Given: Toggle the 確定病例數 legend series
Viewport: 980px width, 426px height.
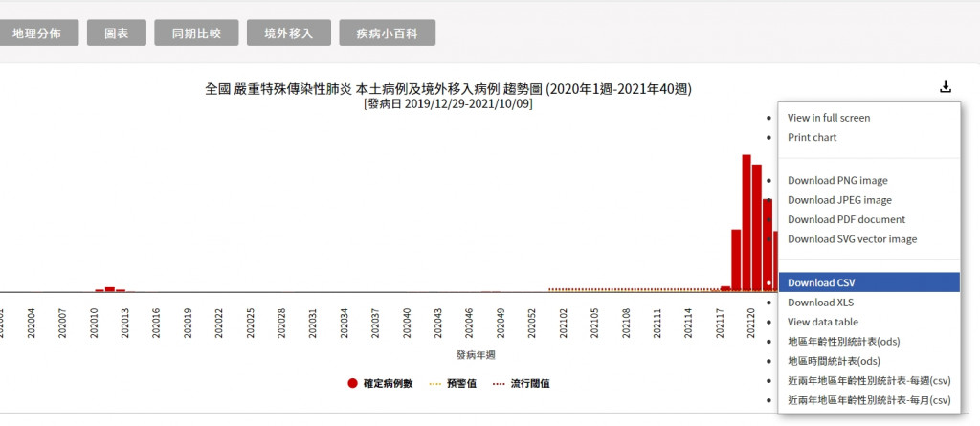Looking at the screenshot, I should coord(381,384).
